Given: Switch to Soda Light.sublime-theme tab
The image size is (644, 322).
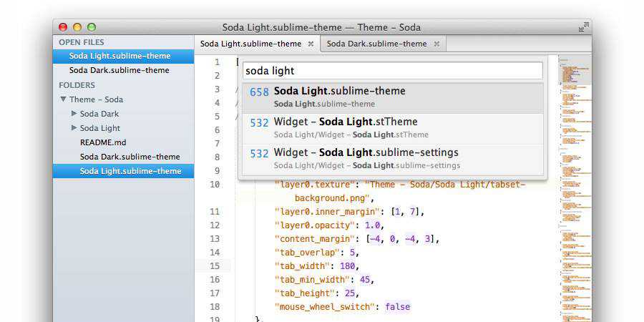Looking at the screenshot, I should 250,44.
